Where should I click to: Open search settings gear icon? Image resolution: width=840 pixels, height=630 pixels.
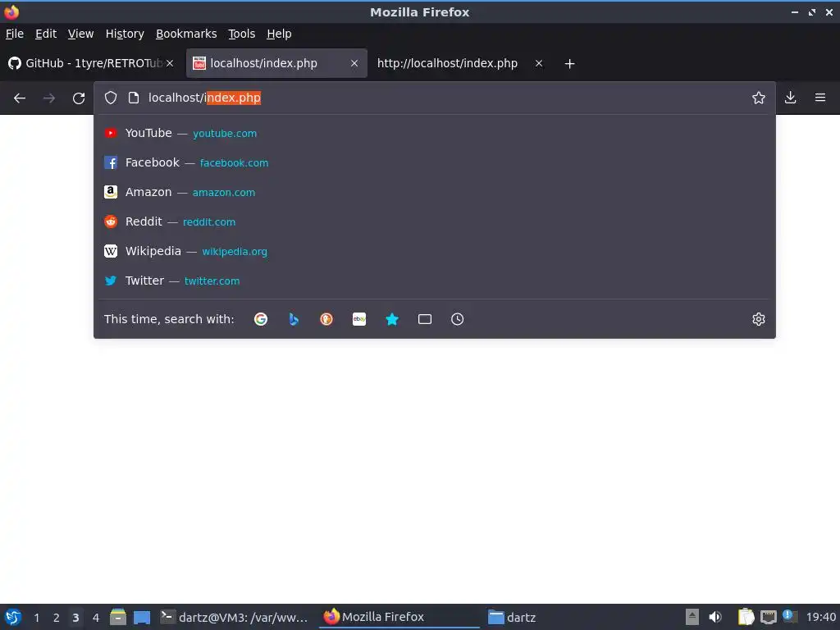(758, 319)
